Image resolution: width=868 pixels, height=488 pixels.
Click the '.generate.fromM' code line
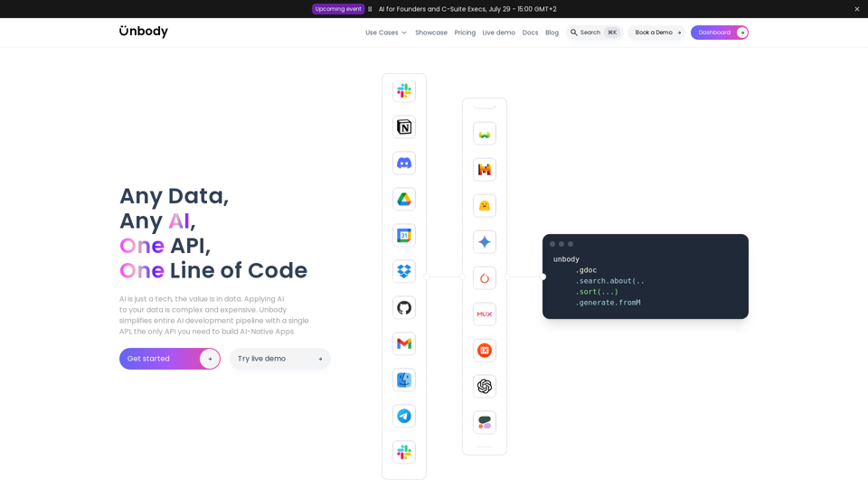608,303
